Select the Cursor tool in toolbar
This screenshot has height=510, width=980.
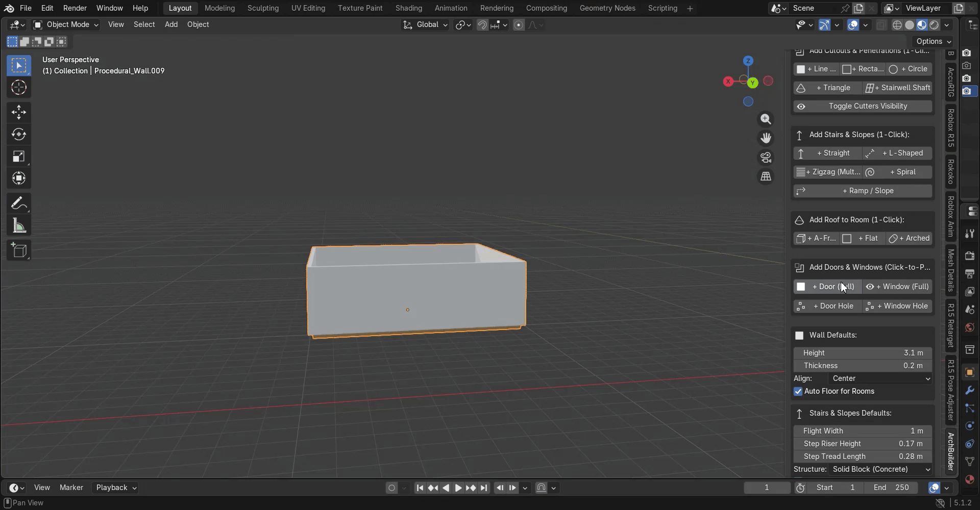[x=19, y=88]
